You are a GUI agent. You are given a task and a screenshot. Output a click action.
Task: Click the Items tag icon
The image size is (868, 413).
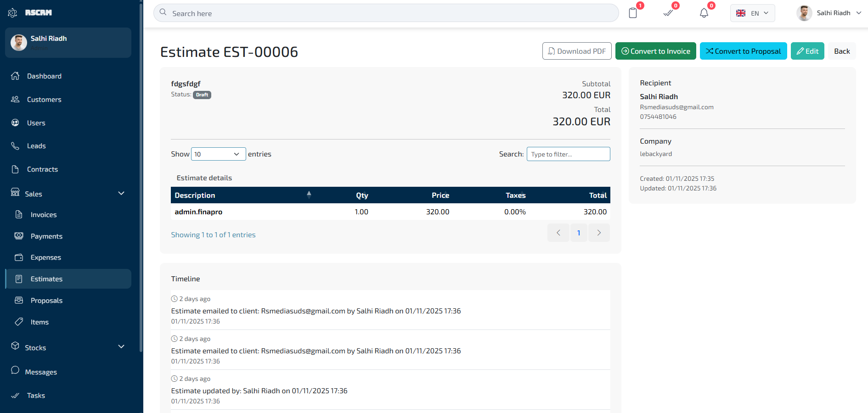tap(19, 322)
